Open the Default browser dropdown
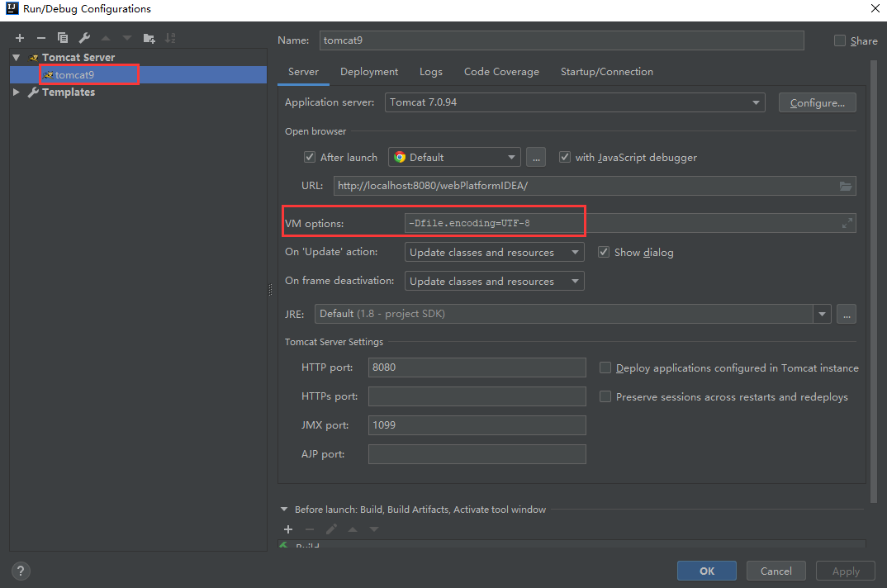Image resolution: width=887 pixels, height=588 pixels. [454, 158]
